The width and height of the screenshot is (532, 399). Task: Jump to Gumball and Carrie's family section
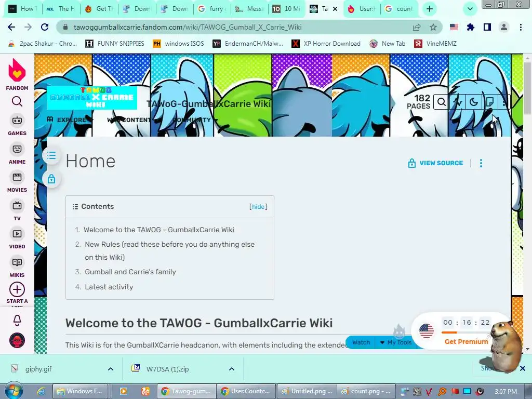pos(130,272)
